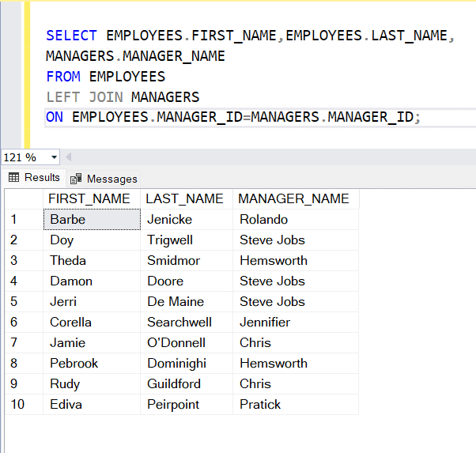Select the row 1 header
476x453 pixels.
[x=24, y=220]
